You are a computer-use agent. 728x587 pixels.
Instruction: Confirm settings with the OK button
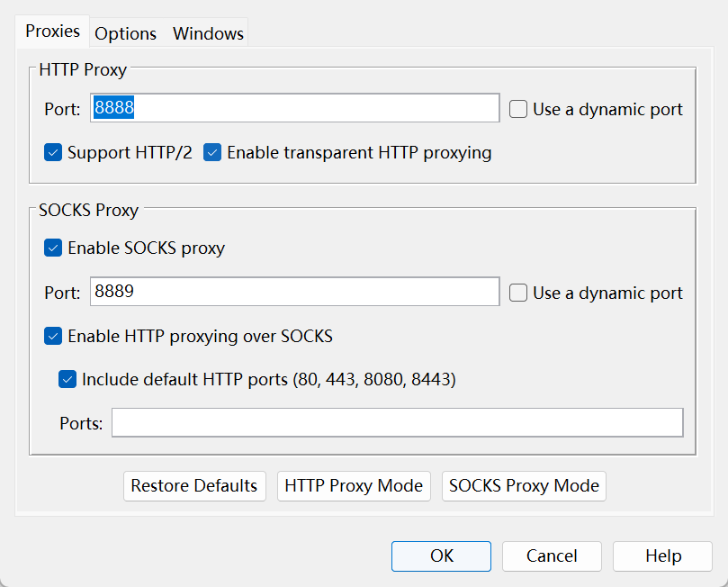(441, 555)
